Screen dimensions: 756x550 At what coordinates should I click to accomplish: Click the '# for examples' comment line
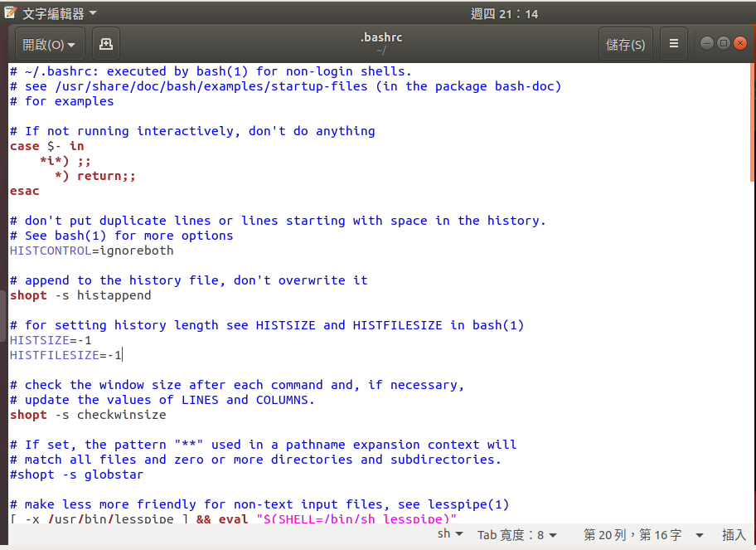point(61,101)
